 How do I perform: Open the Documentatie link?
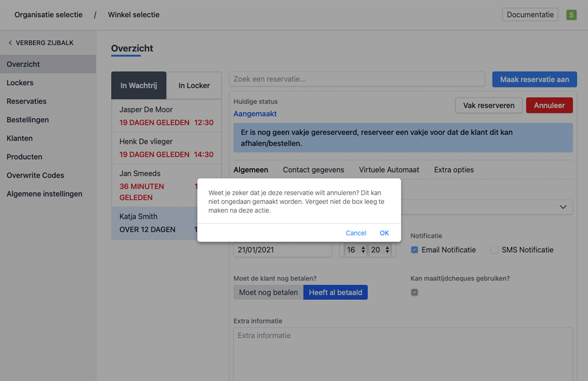pyautogui.click(x=530, y=15)
